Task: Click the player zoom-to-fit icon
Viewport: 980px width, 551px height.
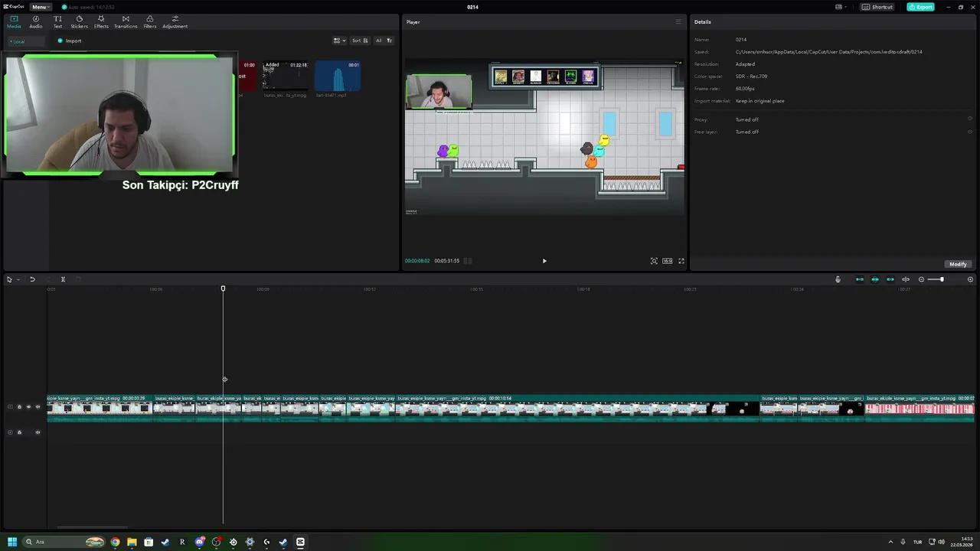Action: 654,261
